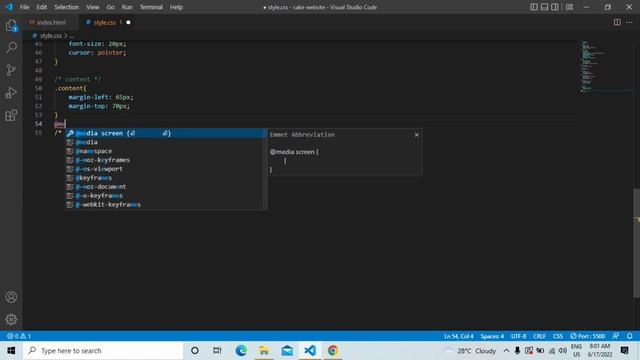Open the editor More Actions ellipsis
This screenshot has height=360, width=640.
point(629,22)
